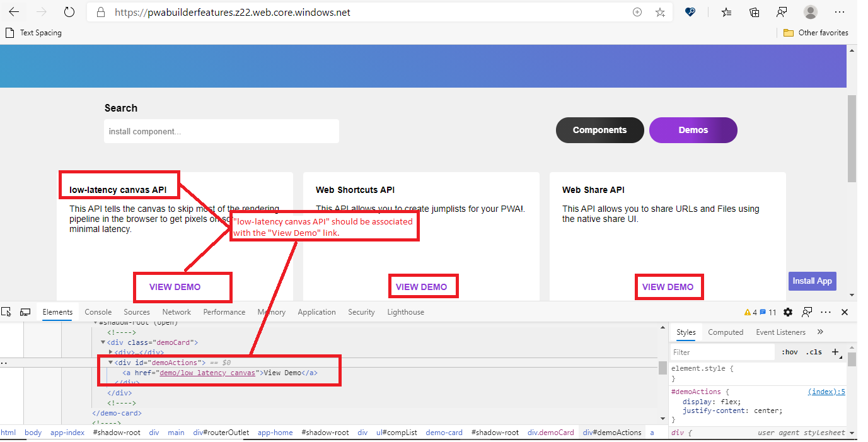Activate the inspect element tool in DevTools
This screenshot has height=442, width=868.
coord(6,311)
